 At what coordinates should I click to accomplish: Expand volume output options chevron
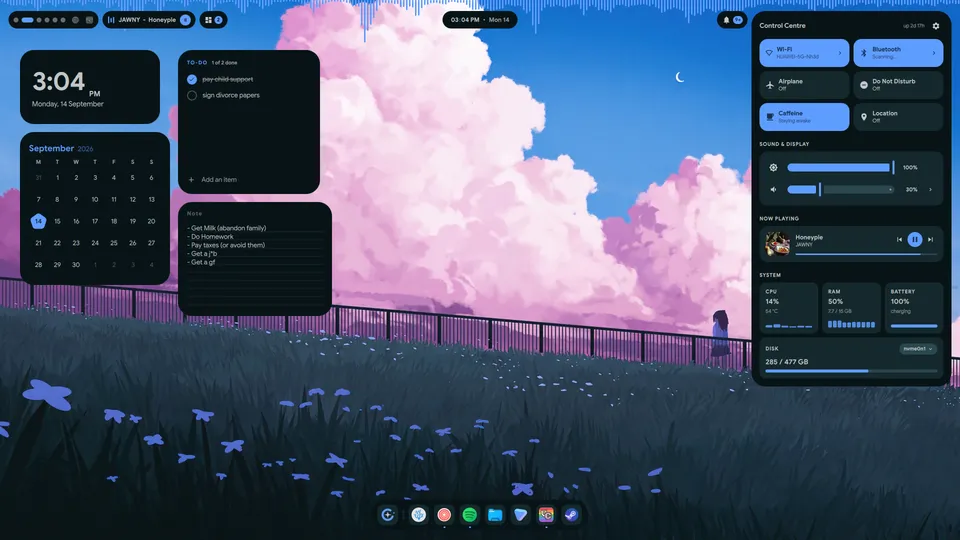click(931, 190)
